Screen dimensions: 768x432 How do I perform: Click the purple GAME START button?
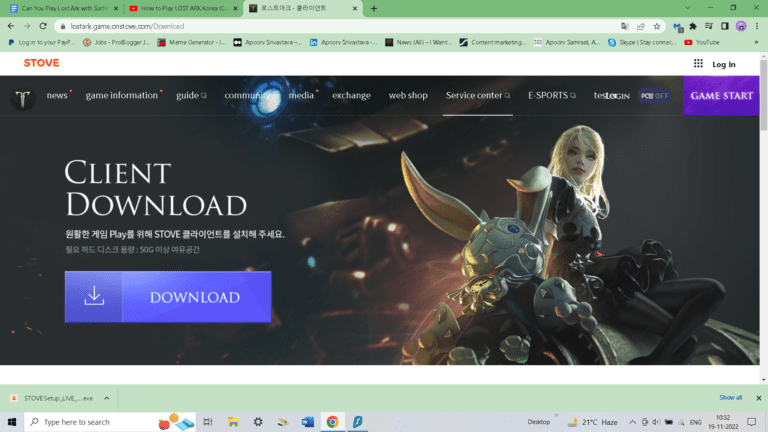click(721, 96)
